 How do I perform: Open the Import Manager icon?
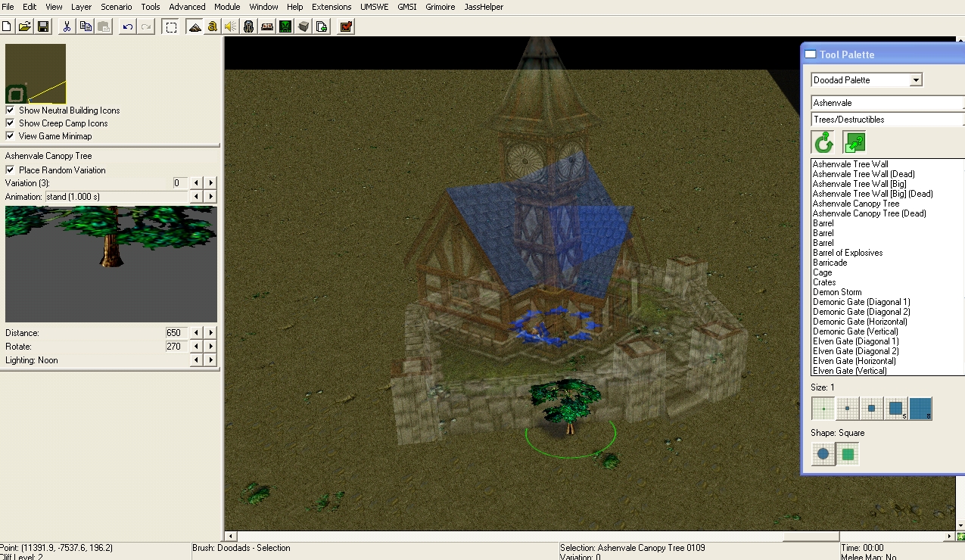[322, 26]
